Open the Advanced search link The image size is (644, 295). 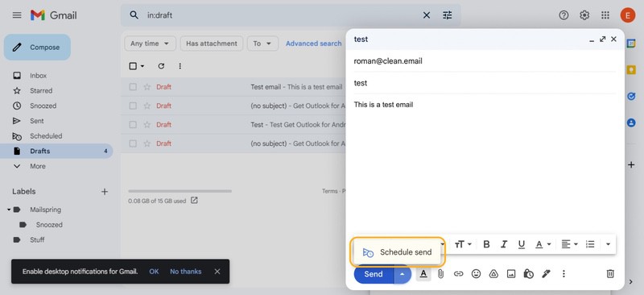coord(313,44)
